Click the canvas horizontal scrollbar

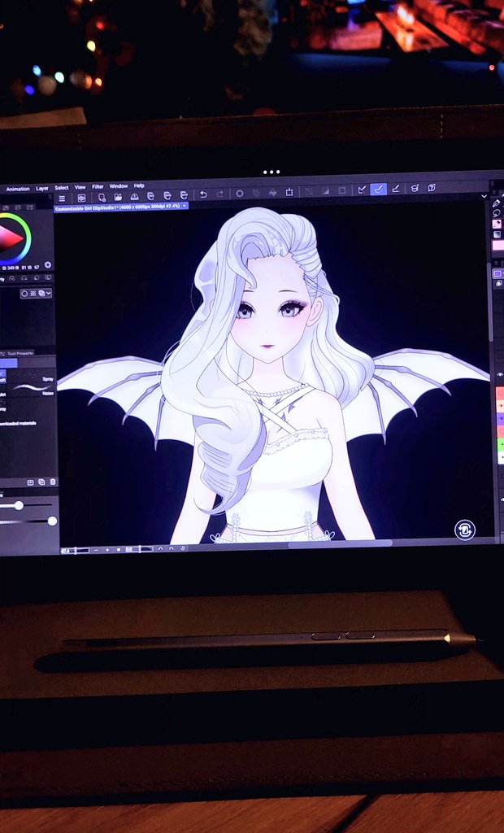[340, 543]
